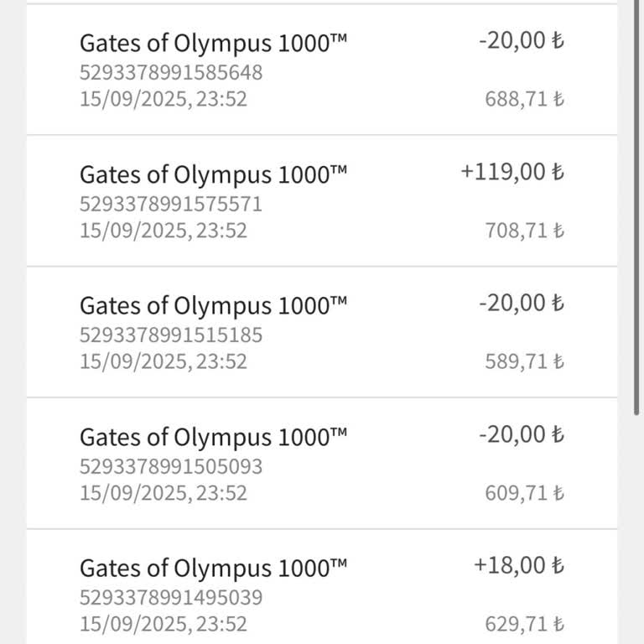This screenshot has height=644, width=644.
Task: Tap the 688,71 ₺ balance value
Action: [x=524, y=99]
